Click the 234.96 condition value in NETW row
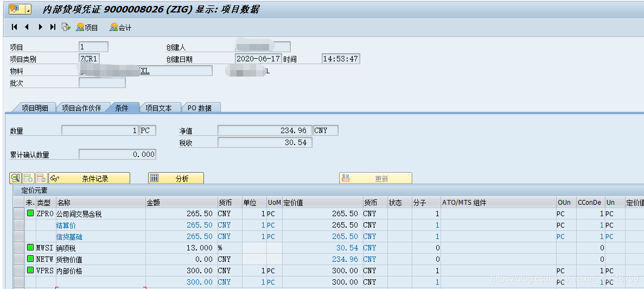This screenshot has width=644, height=289. pos(322,260)
